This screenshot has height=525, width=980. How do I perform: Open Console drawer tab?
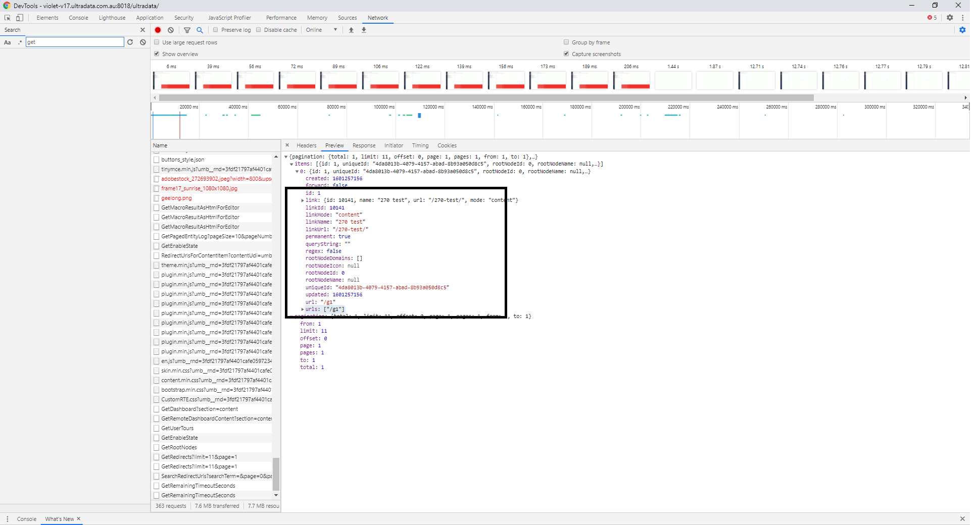(27, 519)
